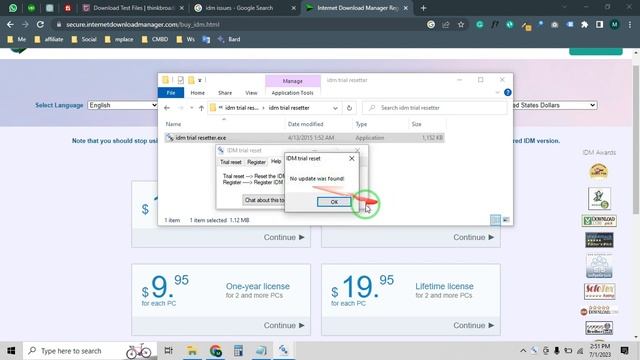Open the Share ribbon tab in Explorer
The image size is (640, 360).
(x=225, y=93)
